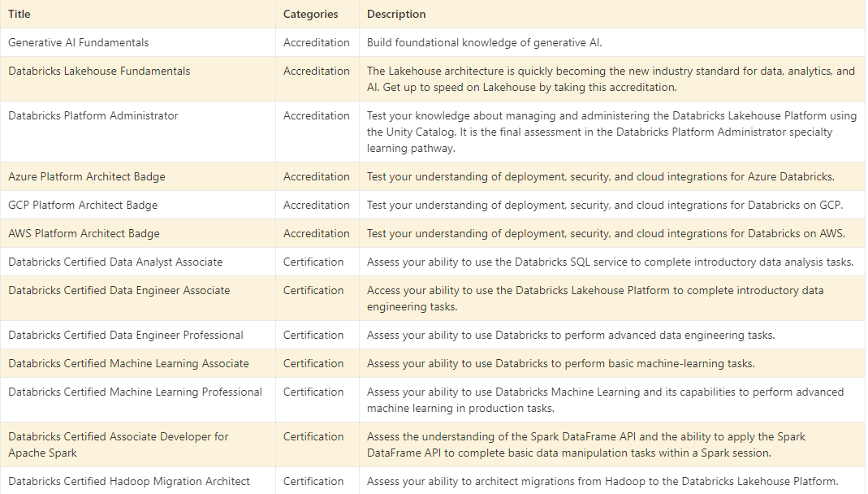Select the AWS Platform Architect Badge title
This screenshot has width=868, height=494.
[84, 233]
